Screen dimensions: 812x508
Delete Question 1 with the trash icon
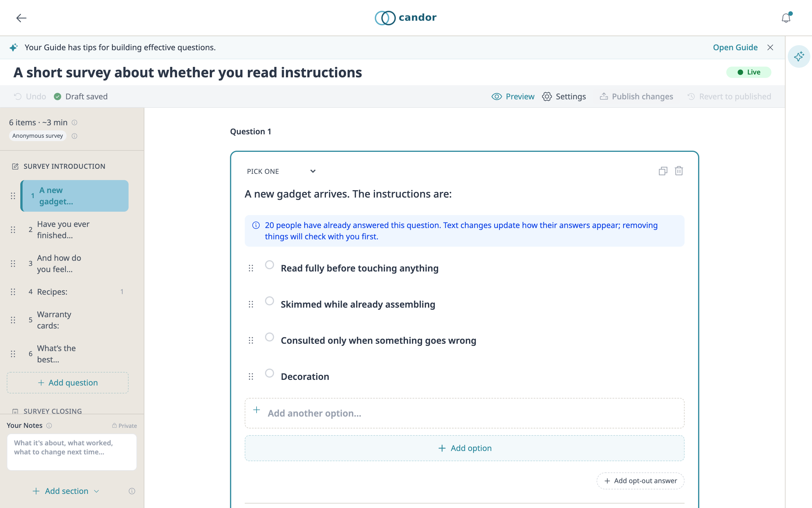[679, 171]
